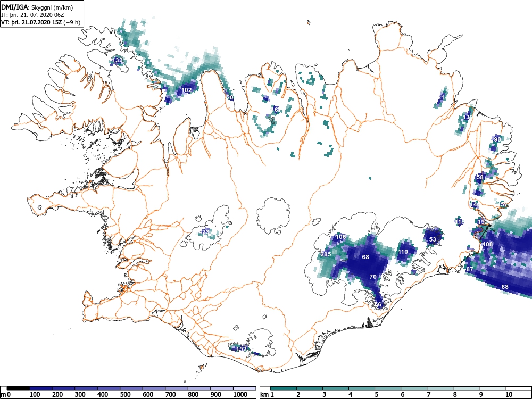Select the dark teal 1–2 km legend swatch
Image resolution: width=532 pixels, height=399 pixels.
284,388
